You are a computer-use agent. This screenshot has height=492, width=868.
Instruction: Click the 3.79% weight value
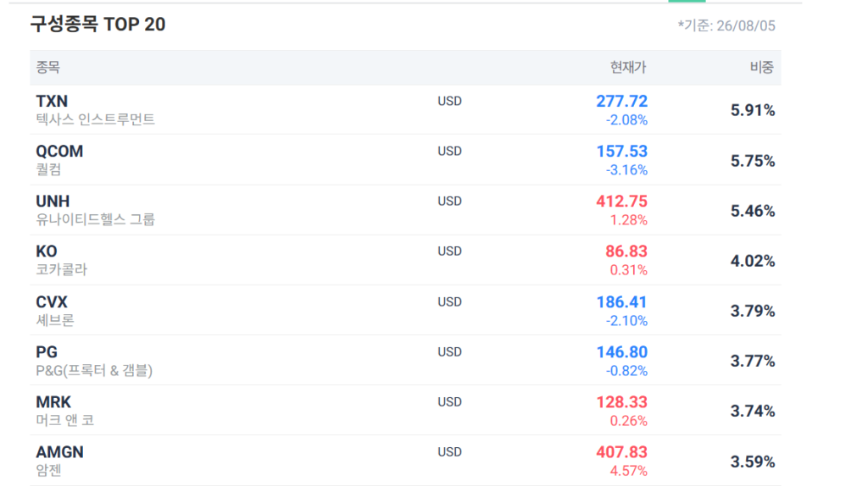753,312
